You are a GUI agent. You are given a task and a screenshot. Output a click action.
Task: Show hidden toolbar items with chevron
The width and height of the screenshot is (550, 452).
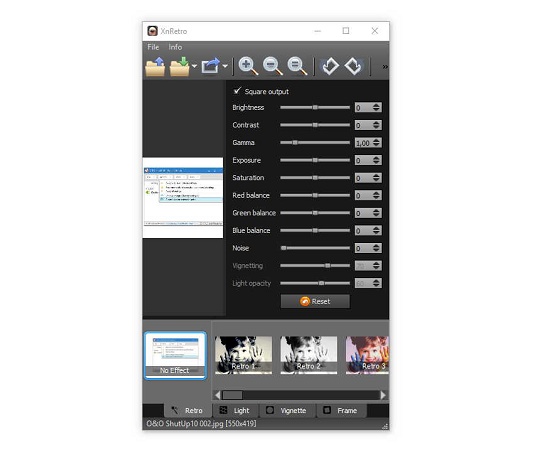[x=385, y=67]
